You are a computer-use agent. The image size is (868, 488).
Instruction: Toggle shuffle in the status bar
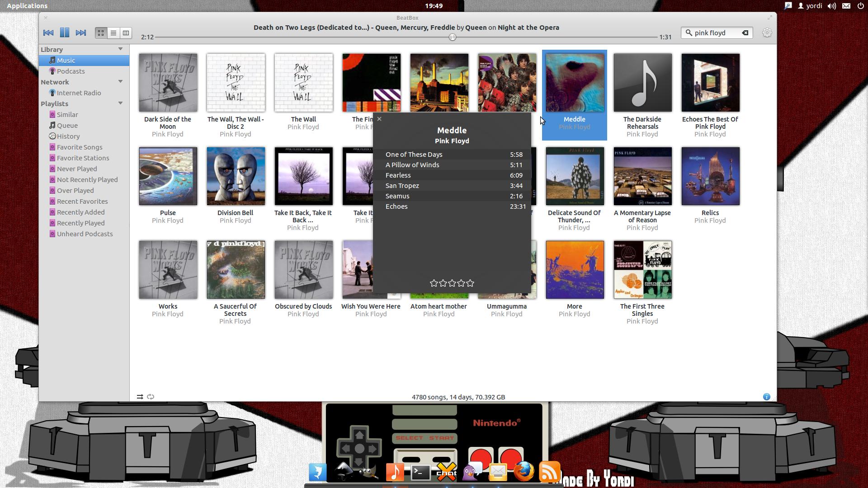pos(140,397)
